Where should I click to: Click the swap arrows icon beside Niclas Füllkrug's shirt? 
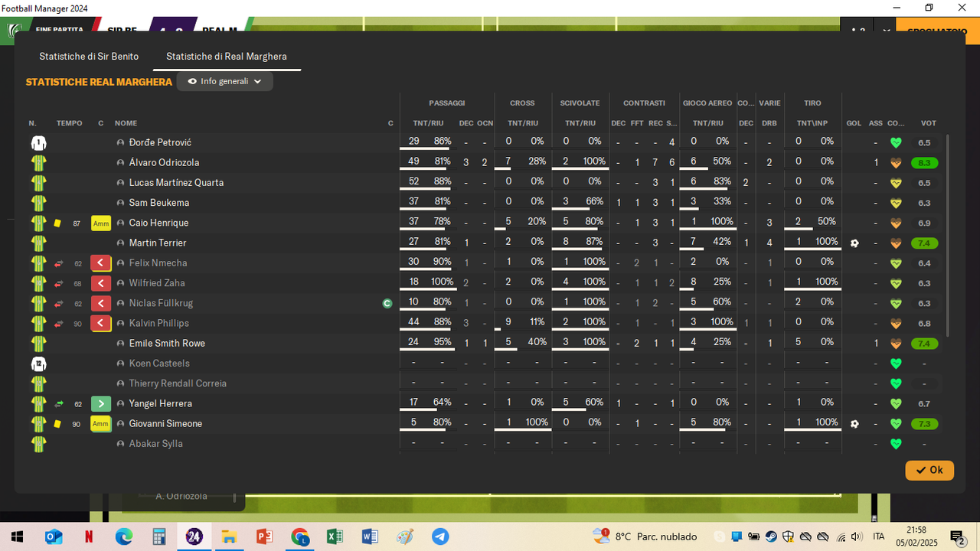click(x=58, y=303)
